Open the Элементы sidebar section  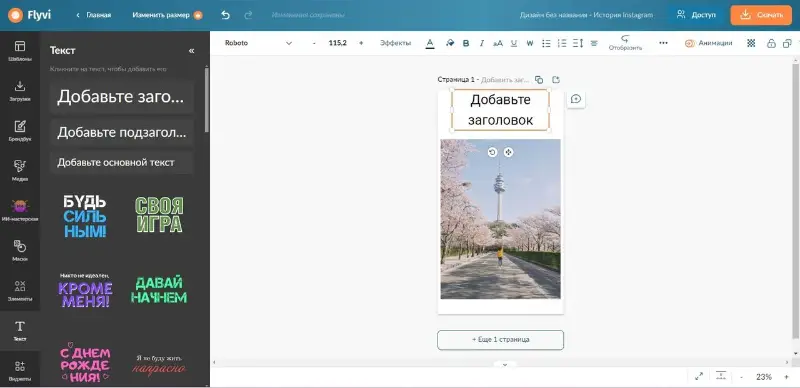coord(20,290)
